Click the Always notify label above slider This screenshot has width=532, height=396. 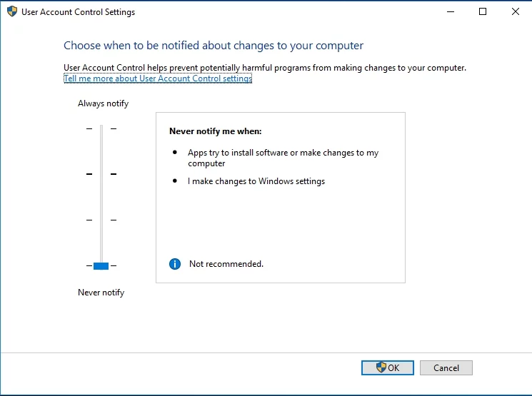[x=103, y=103]
